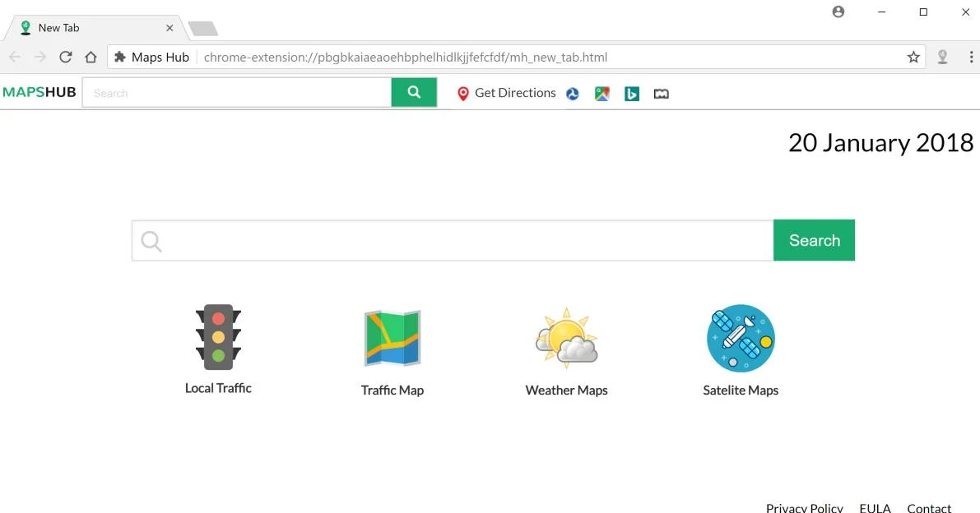Click the browser back arrow
Image resolution: width=980 pixels, height=513 pixels.
tap(15, 58)
